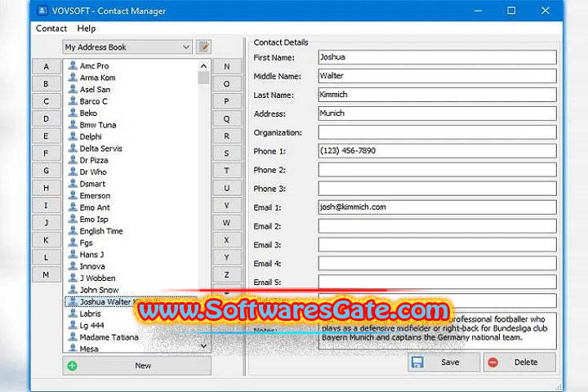
Task: Select the Dr Who contact
Action: coord(93,172)
